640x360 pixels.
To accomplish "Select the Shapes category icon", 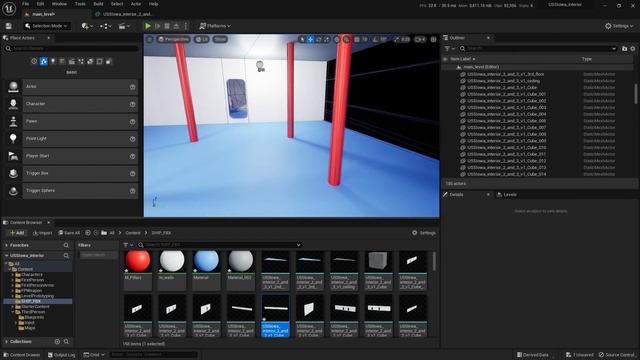I will tap(62, 62).
